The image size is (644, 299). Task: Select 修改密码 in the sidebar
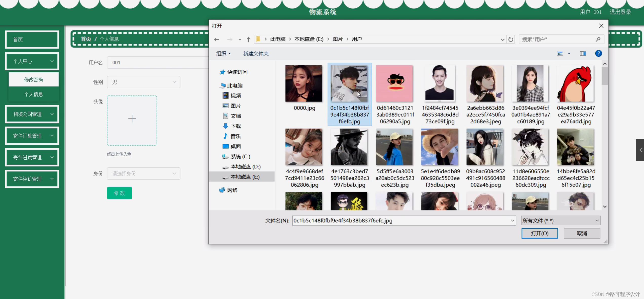[x=33, y=80]
